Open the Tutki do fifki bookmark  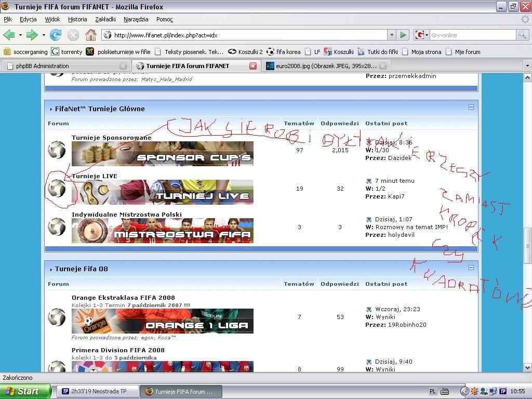(378, 52)
